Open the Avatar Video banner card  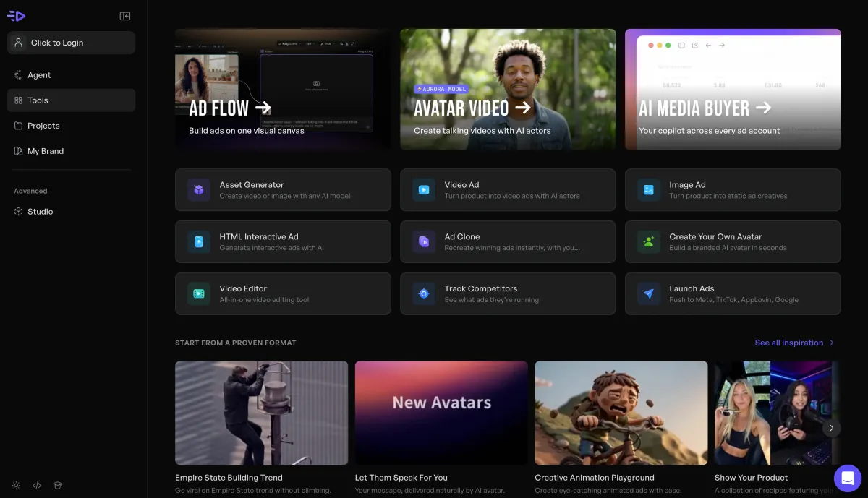pos(508,90)
